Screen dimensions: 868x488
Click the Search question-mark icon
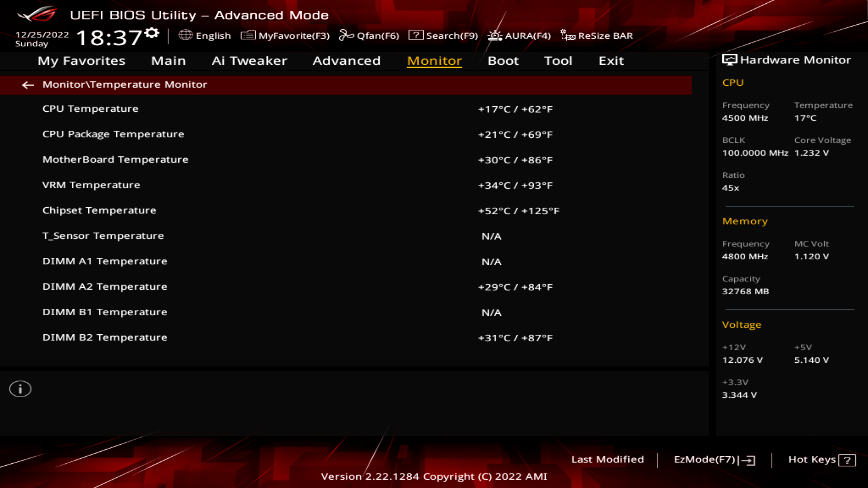coord(416,35)
